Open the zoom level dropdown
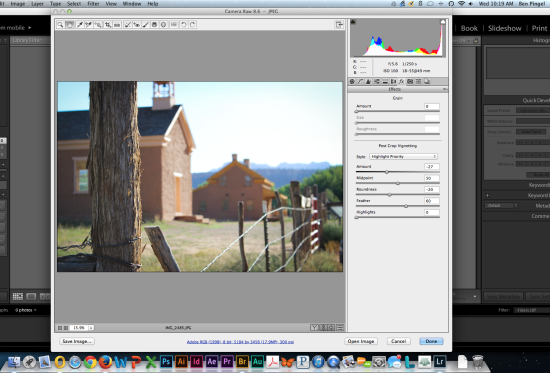The width and height of the screenshot is (550, 373). point(91,328)
